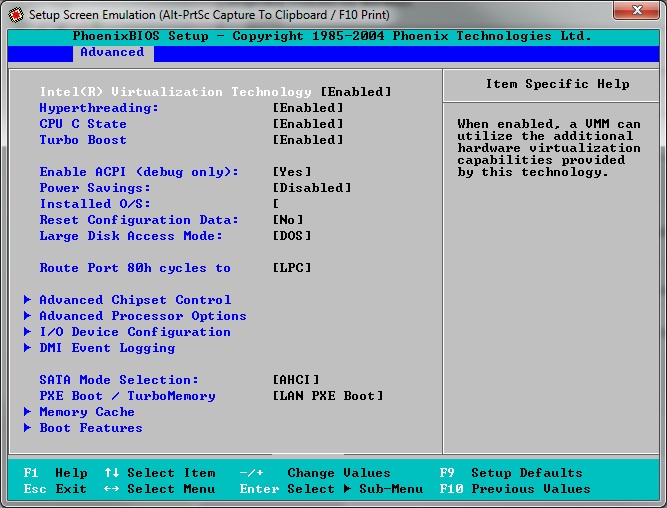The image size is (667, 508).
Task: Open DMI Event Logging sub-menu
Action: (107, 348)
